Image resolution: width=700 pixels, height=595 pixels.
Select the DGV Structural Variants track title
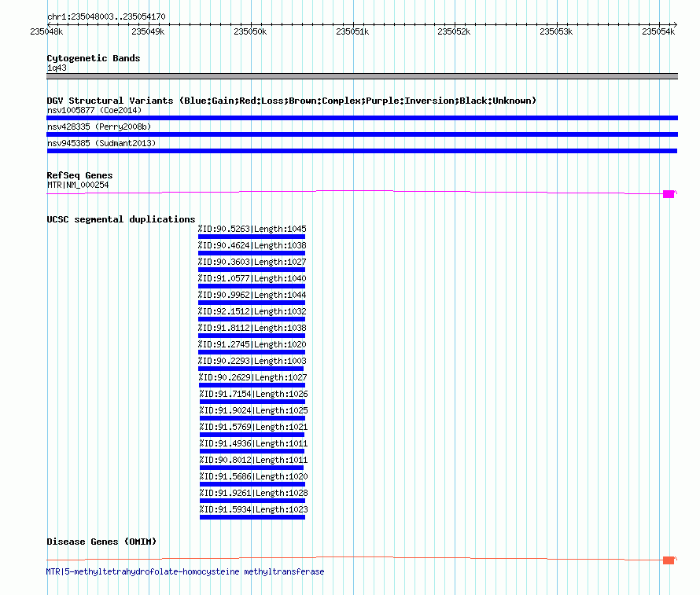coord(292,101)
